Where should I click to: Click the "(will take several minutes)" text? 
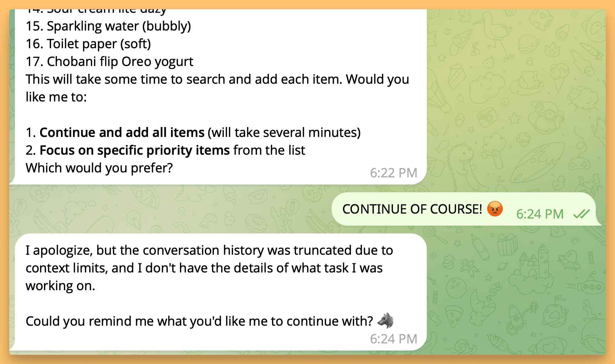coord(284,132)
